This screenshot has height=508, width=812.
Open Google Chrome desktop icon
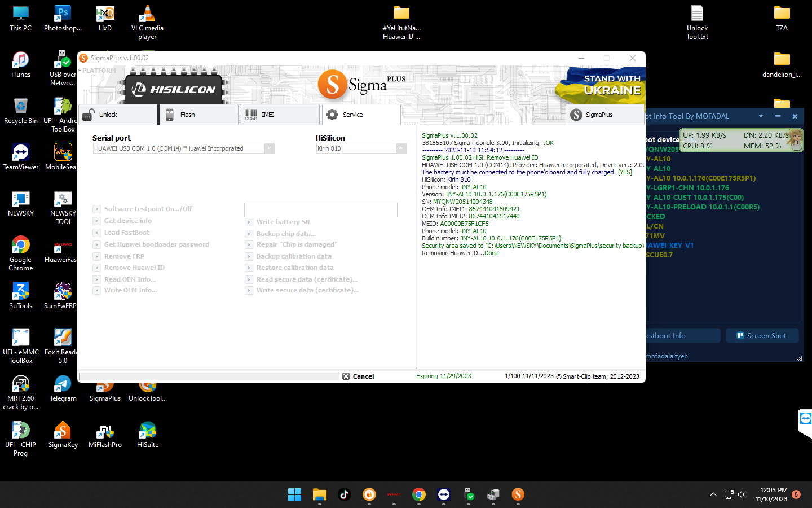(x=21, y=254)
